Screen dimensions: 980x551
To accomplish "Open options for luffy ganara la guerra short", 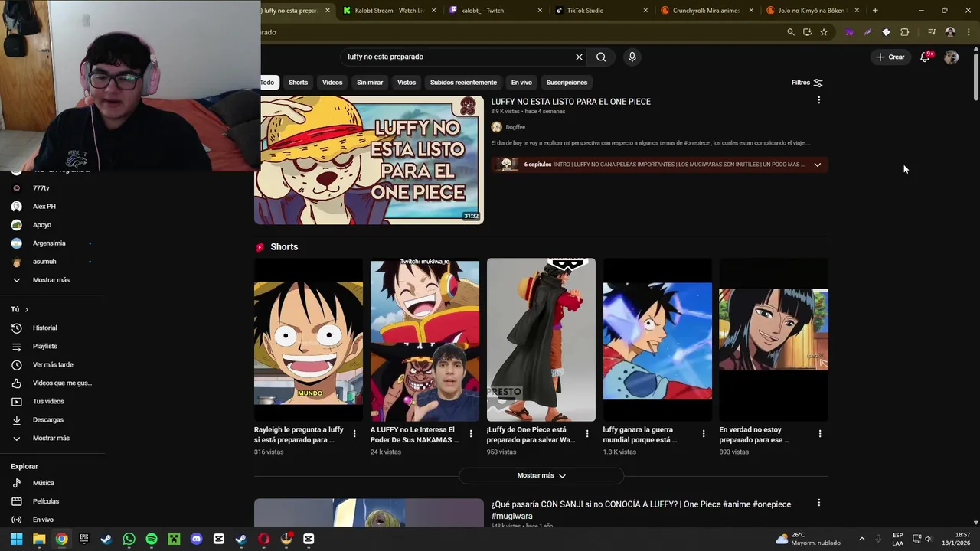I will (x=704, y=434).
